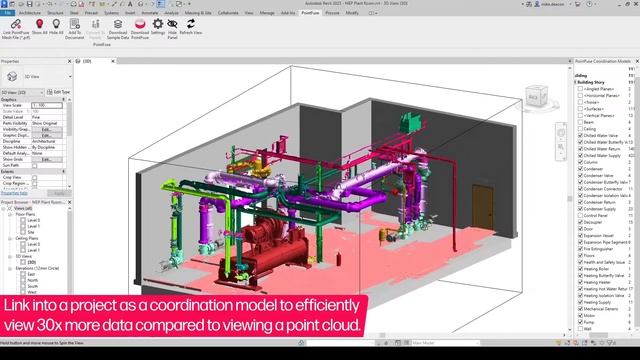
Task: Click Hide Panel eye icon
Action: [x=173, y=24]
